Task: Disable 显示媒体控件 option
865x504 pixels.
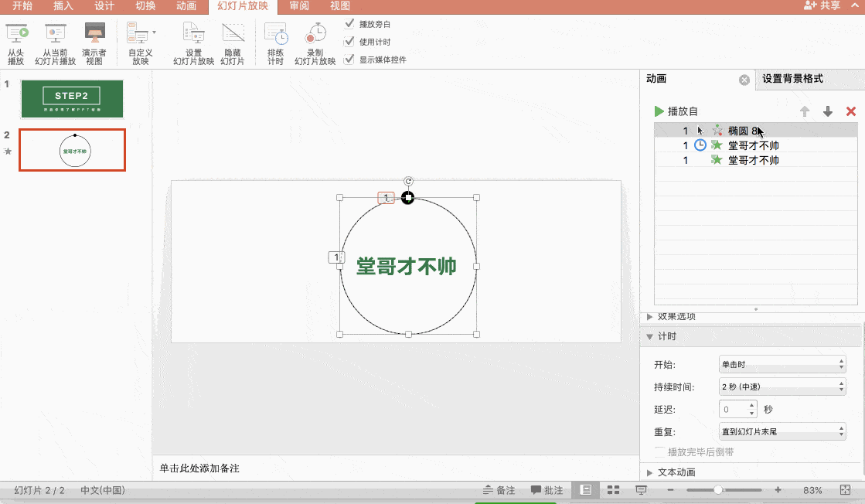Action: (x=353, y=59)
